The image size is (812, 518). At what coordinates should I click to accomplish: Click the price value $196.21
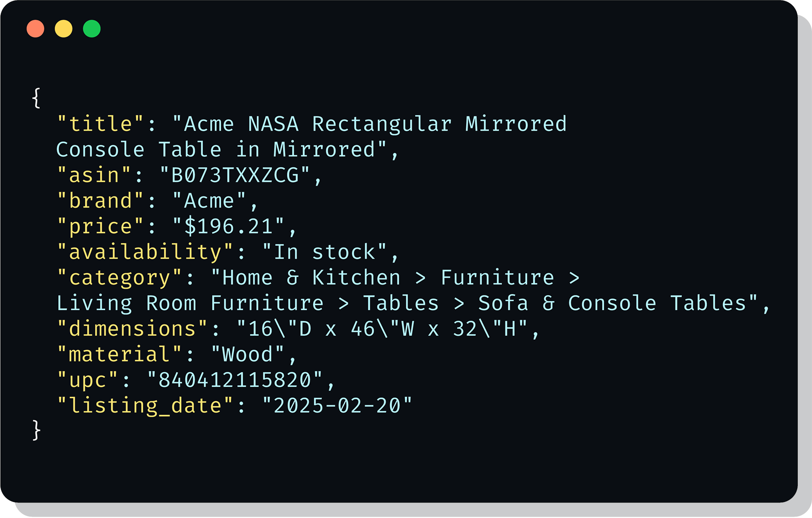click(228, 226)
